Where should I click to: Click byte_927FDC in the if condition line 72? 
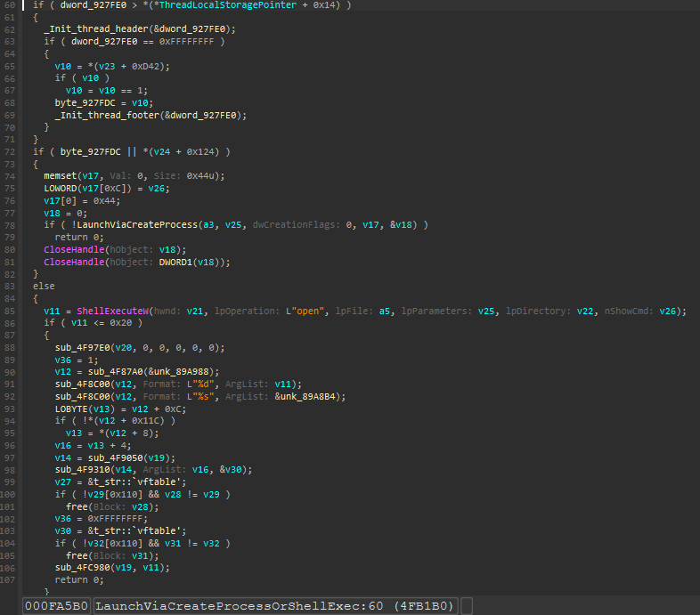[x=91, y=152]
